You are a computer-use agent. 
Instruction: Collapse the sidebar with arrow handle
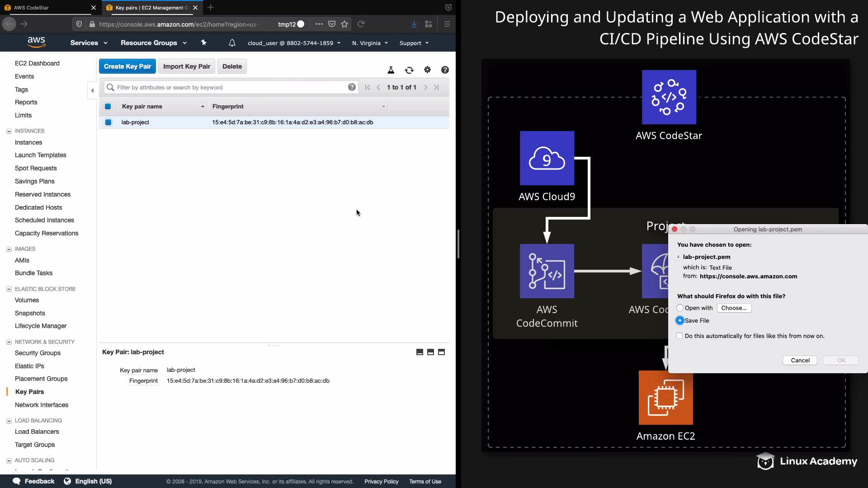[92, 90]
